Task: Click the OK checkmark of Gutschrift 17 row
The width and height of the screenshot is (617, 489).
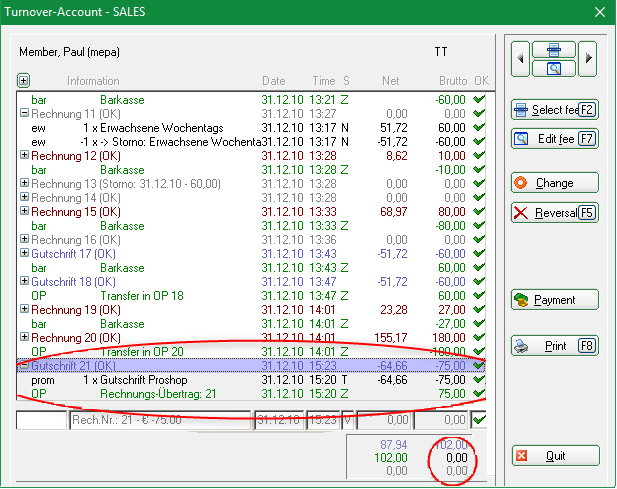Action: tap(478, 253)
